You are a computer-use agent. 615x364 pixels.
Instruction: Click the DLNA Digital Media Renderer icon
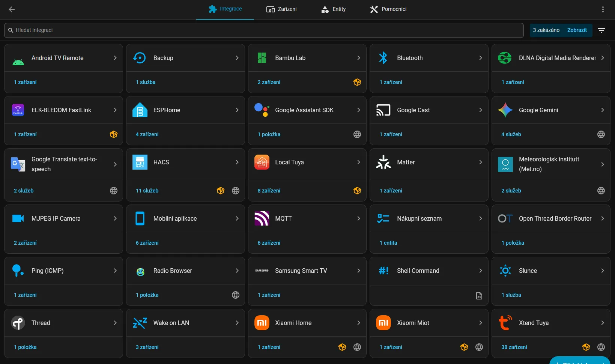(505, 58)
